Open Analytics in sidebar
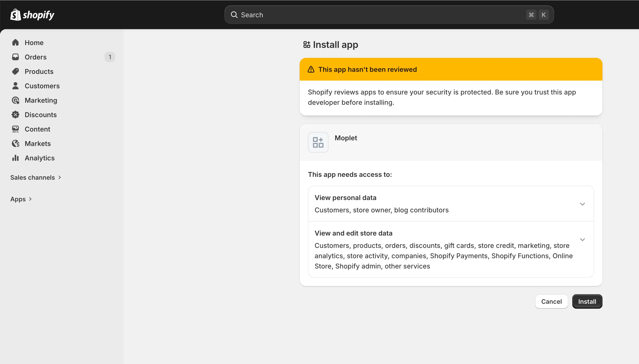 (x=62, y=158)
